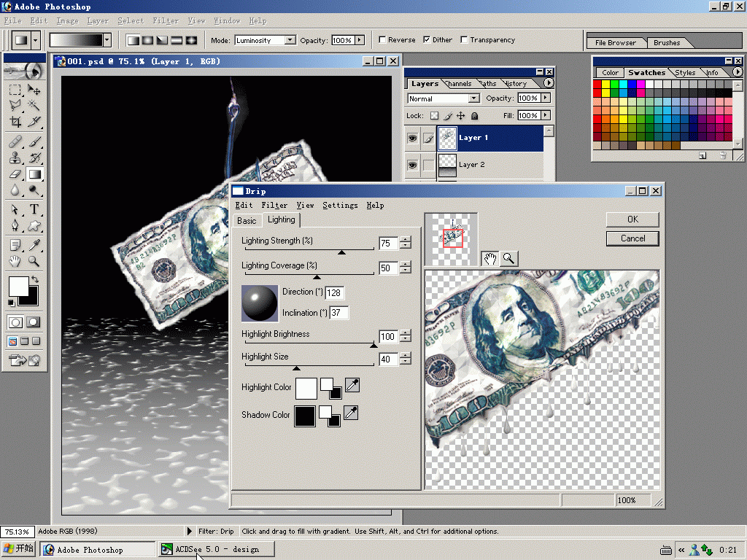
Task: Open the Swatches panel flyout menu
Action: (x=738, y=72)
